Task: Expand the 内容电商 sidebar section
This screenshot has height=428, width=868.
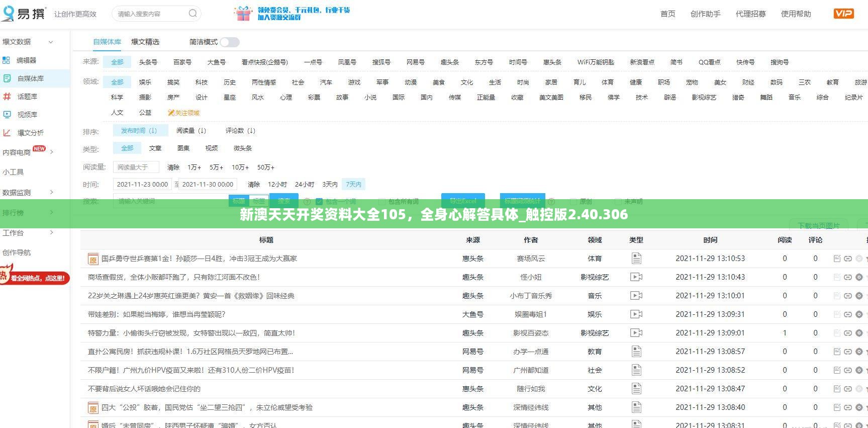Action: tap(28, 152)
